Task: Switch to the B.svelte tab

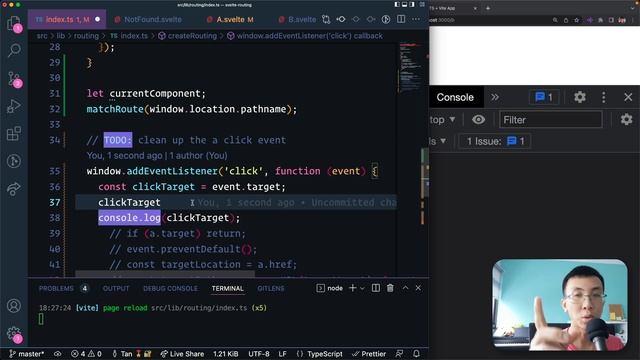Action: tap(297, 19)
